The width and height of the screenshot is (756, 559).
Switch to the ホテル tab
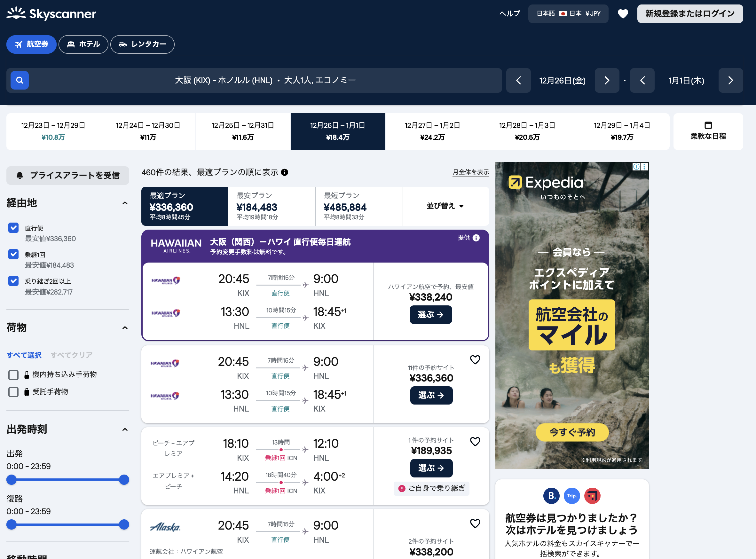click(83, 44)
